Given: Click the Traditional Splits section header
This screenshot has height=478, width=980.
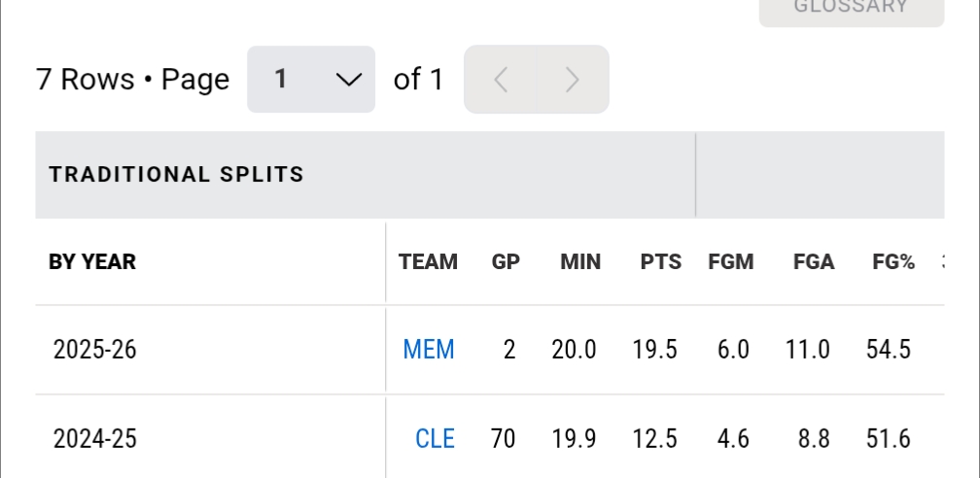Looking at the screenshot, I should point(177,175).
